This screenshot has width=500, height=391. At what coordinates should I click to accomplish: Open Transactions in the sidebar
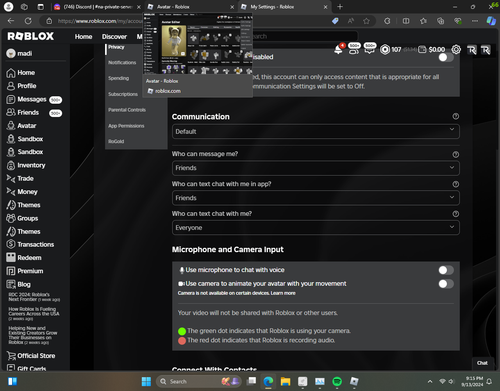click(x=30, y=244)
